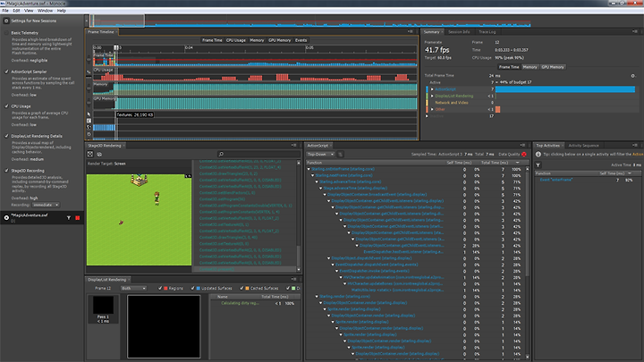
Task: Click the magnifier icon in Stage3D search
Action: (221, 154)
